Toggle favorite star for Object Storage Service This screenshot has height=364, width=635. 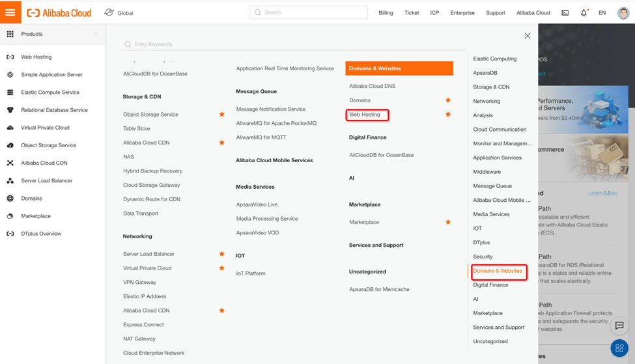click(x=222, y=115)
